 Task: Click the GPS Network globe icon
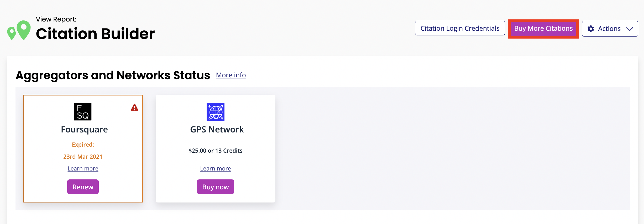(x=216, y=112)
